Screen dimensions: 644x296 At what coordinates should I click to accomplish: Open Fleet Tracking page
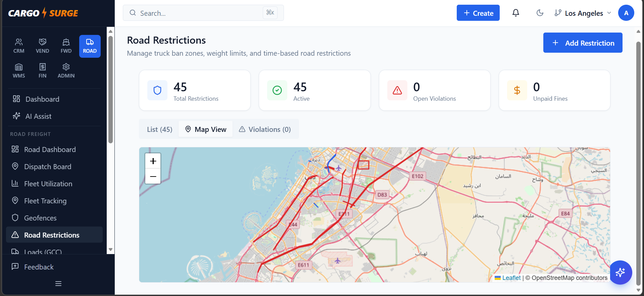coord(54,201)
